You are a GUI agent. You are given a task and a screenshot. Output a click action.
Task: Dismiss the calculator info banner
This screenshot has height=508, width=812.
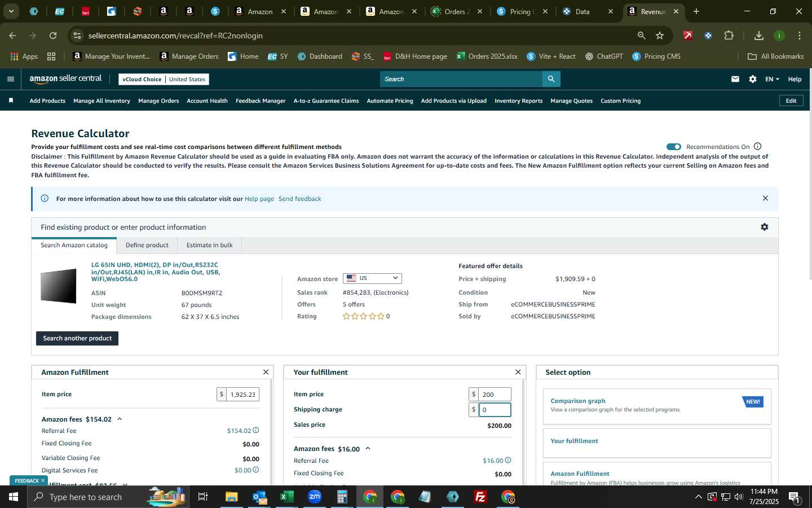pos(765,198)
